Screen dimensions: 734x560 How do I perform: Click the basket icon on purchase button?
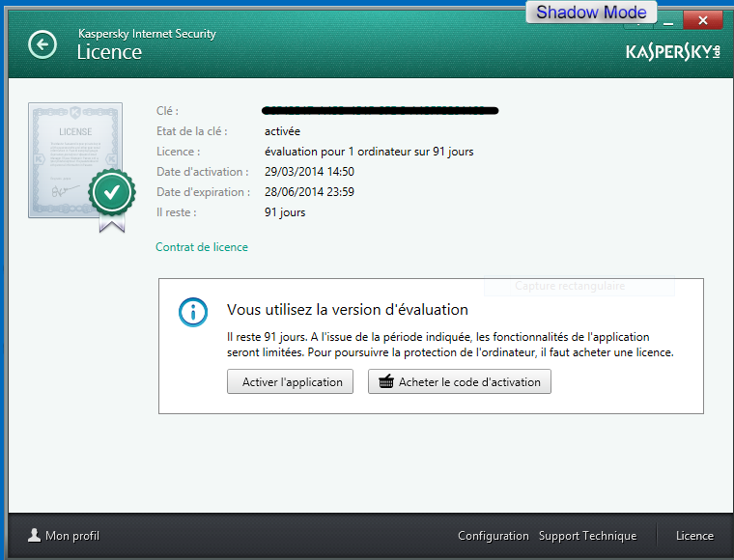pyautogui.click(x=385, y=381)
